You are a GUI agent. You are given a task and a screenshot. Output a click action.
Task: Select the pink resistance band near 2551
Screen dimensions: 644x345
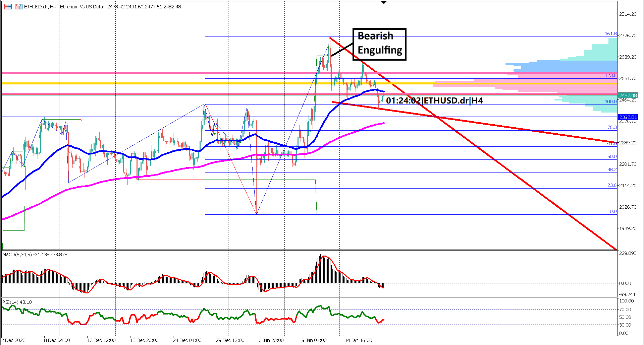pyautogui.click(x=201, y=72)
